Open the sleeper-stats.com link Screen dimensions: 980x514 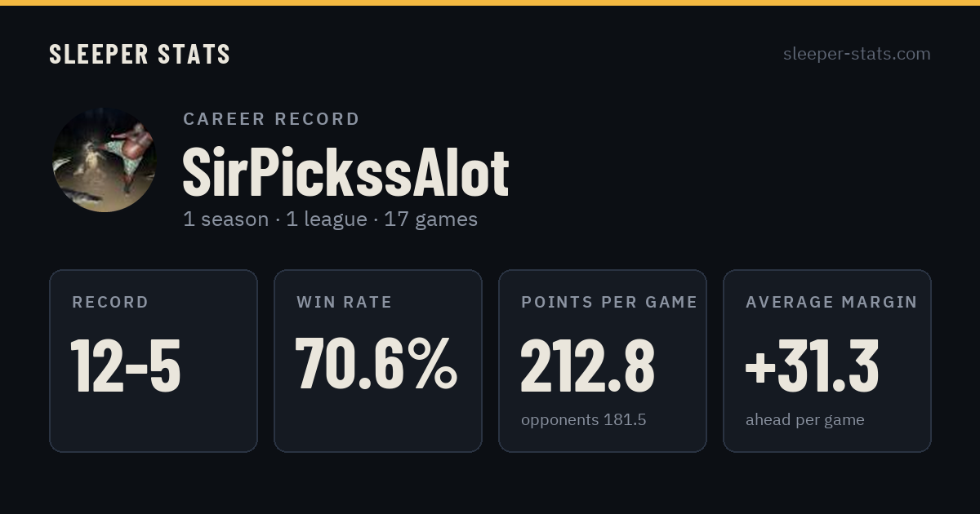(857, 54)
